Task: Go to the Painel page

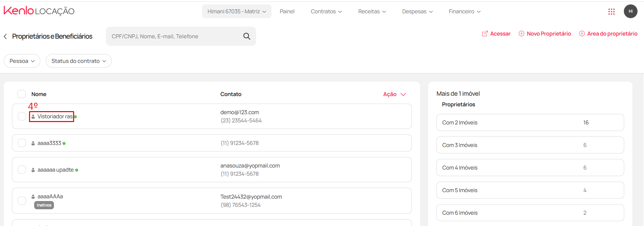Action: pos(287,11)
